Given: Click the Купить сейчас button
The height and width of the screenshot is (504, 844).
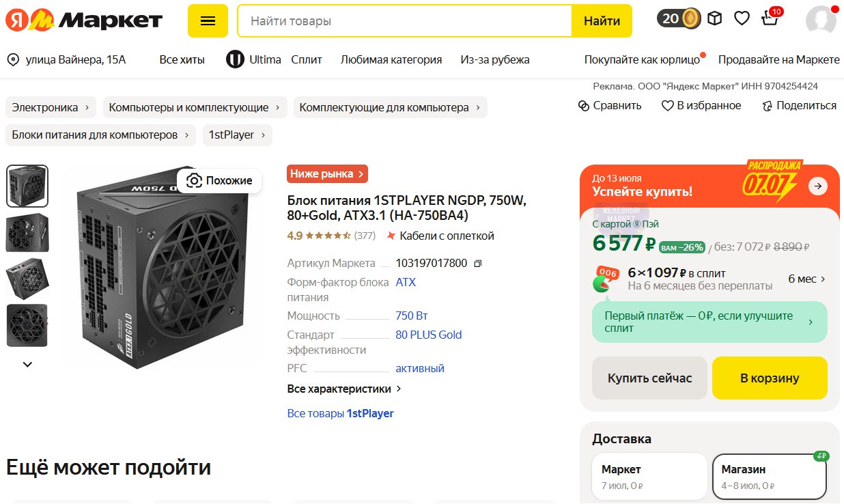Looking at the screenshot, I should click(649, 378).
